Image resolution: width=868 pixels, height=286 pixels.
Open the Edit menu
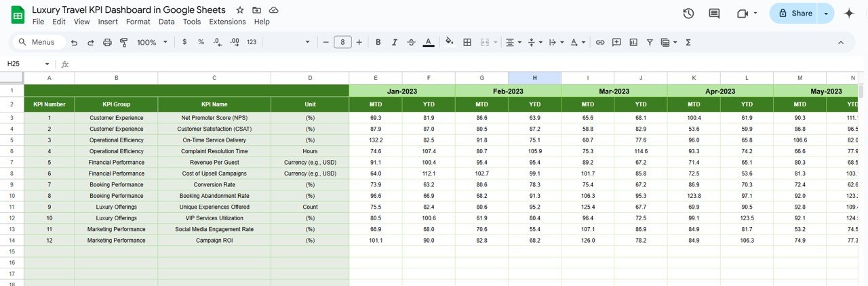[x=59, y=22]
